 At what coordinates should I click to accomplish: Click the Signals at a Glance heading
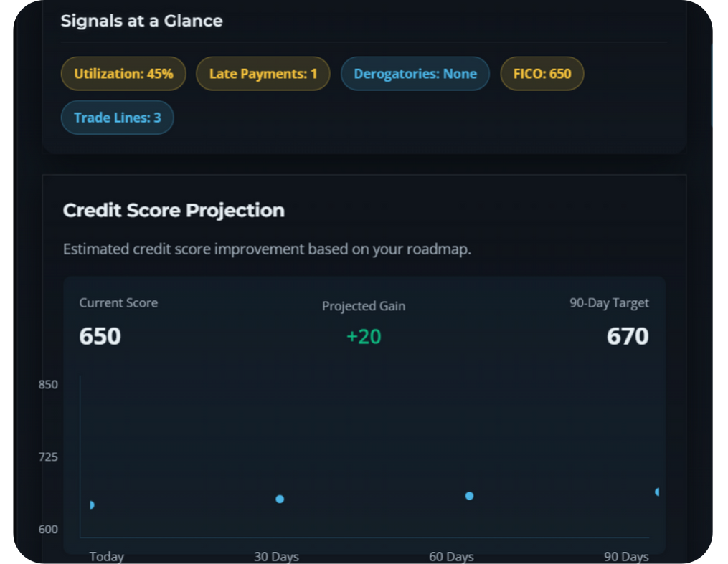click(141, 21)
